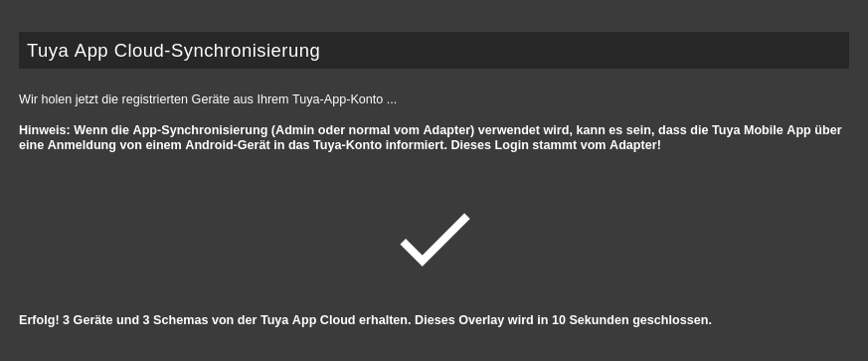
Task: Select the 'Tuya App Cloud-Synchronisierung' overlay title
Action: 173,51
